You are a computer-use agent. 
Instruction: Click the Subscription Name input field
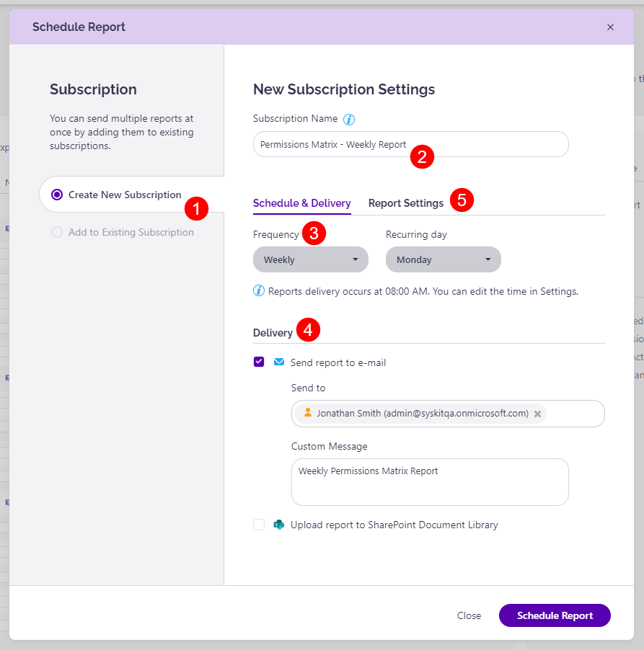(410, 144)
